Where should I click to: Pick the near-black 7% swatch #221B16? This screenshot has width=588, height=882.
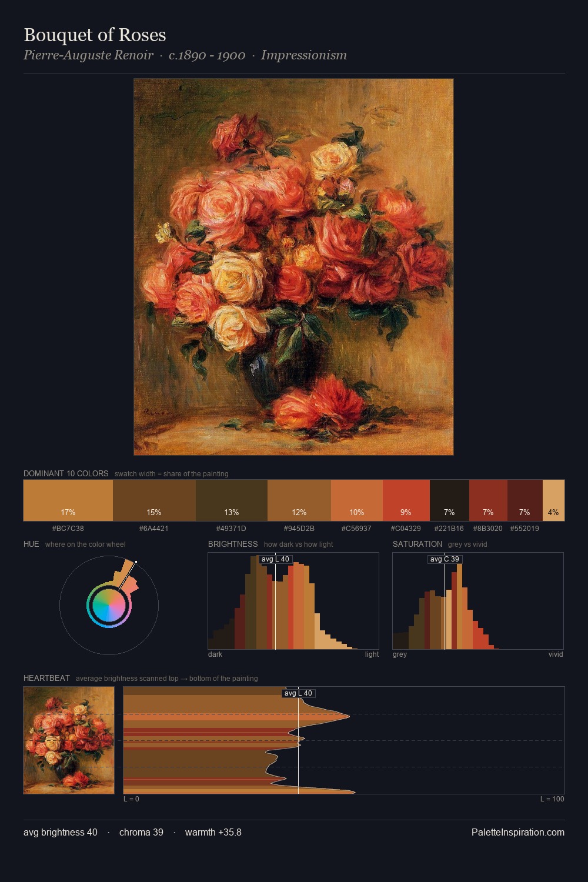tap(449, 500)
